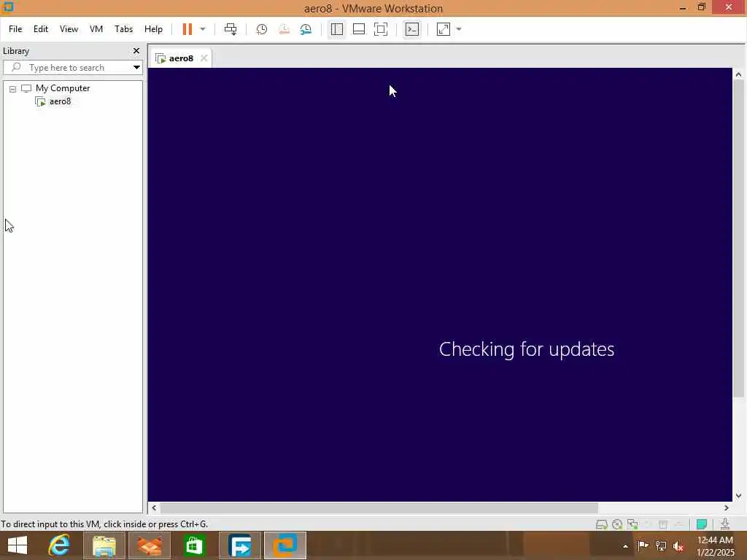Select My Computer in the library
The width and height of the screenshot is (747, 560).
(63, 88)
